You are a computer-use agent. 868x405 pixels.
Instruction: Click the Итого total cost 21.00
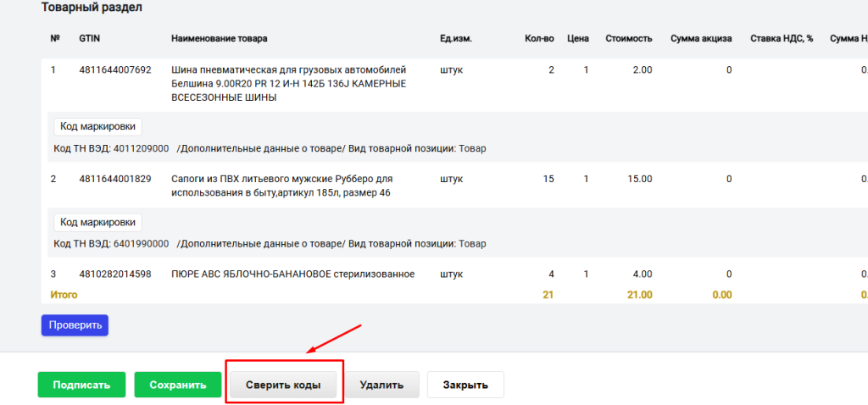click(x=638, y=295)
